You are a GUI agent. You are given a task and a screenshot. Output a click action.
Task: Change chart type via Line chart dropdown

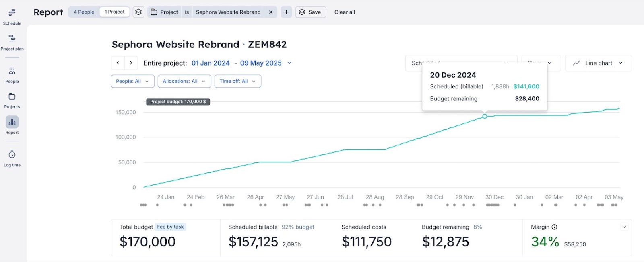pyautogui.click(x=598, y=63)
